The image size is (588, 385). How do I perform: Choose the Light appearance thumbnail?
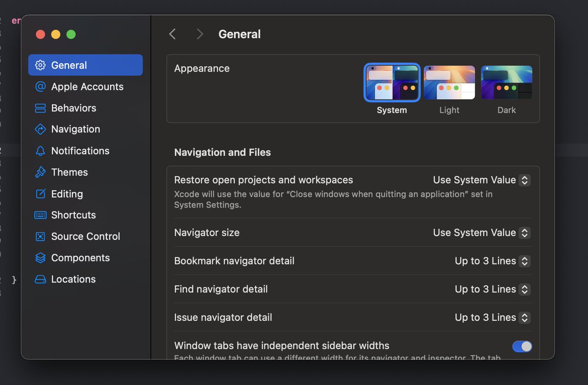click(449, 82)
